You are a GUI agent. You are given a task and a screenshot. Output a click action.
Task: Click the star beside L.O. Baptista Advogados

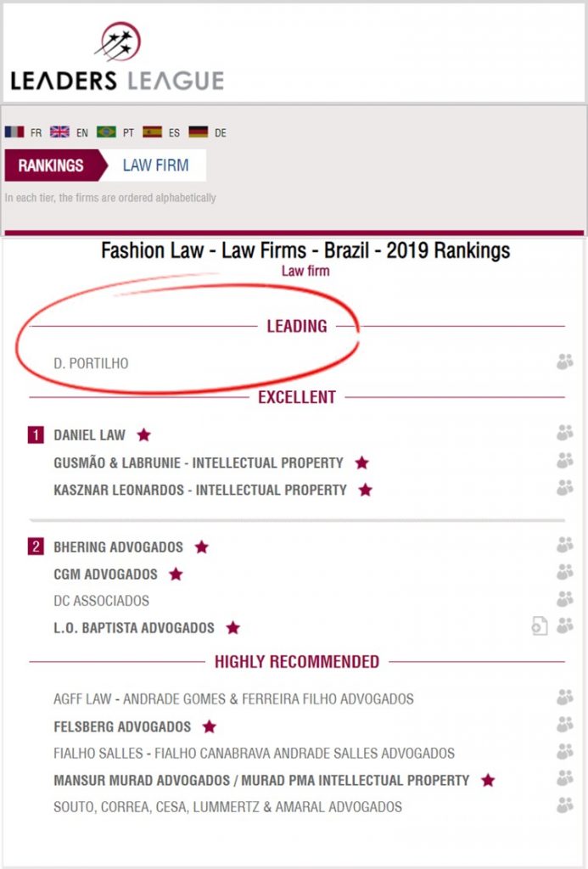(233, 628)
